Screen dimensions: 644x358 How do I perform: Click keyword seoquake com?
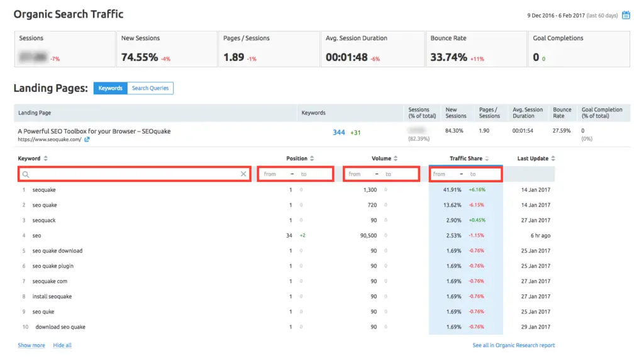(x=50, y=281)
